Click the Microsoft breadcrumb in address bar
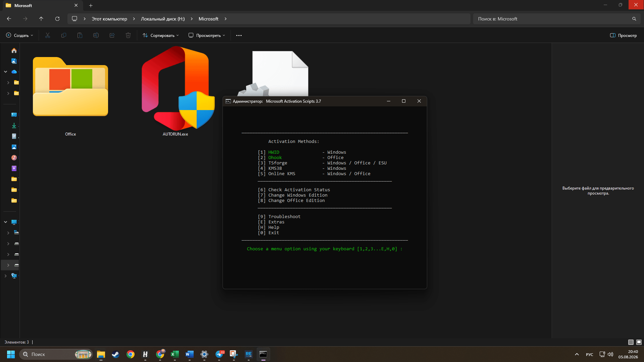The image size is (644, 362). click(208, 19)
